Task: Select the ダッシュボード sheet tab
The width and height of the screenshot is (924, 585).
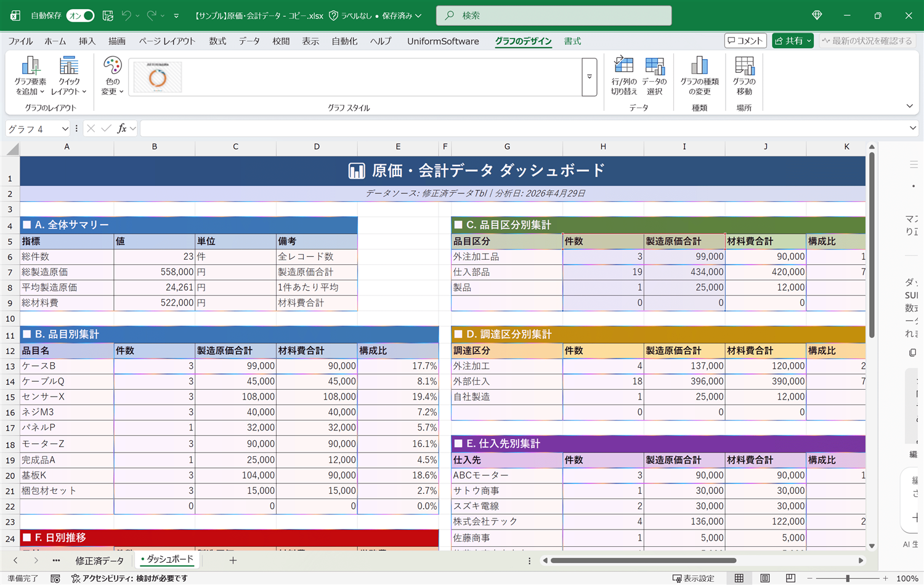Action: pos(167,560)
